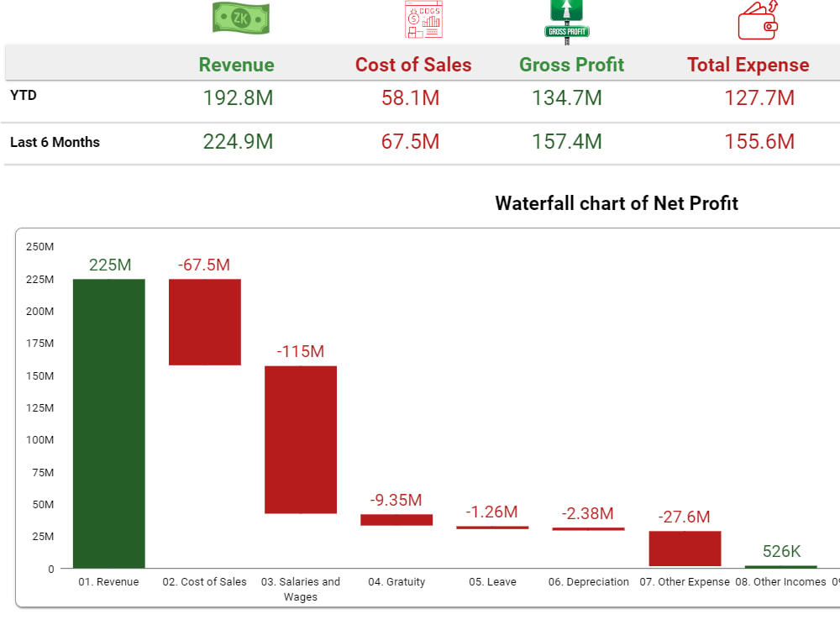Select the Cost of Sales header label
This screenshot has width=840, height=630.
412,65
